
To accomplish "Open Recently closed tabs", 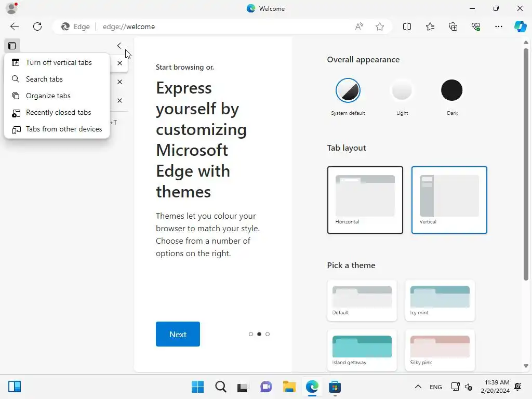I will [x=57, y=112].
